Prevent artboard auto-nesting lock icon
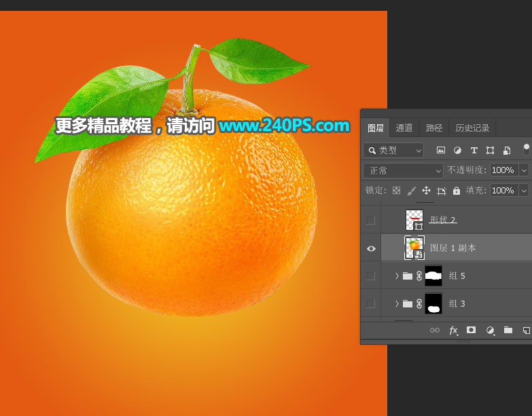Viewport: 532px width, 416px height. pyautogui.click(x=442, y=191)
